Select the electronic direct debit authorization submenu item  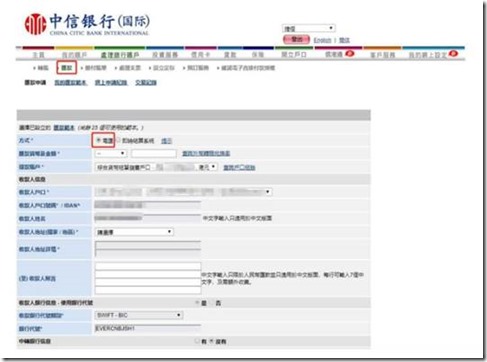248,68
